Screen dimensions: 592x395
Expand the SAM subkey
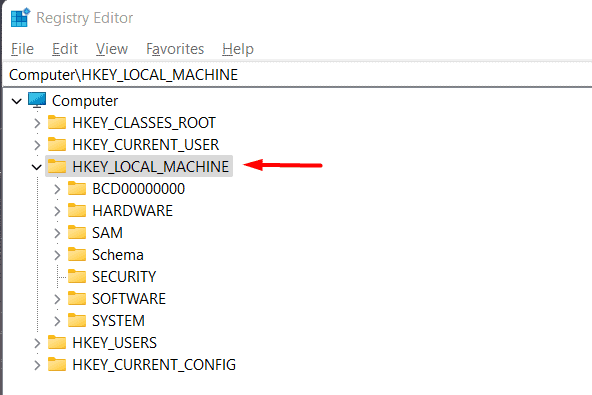click(57, 233)
